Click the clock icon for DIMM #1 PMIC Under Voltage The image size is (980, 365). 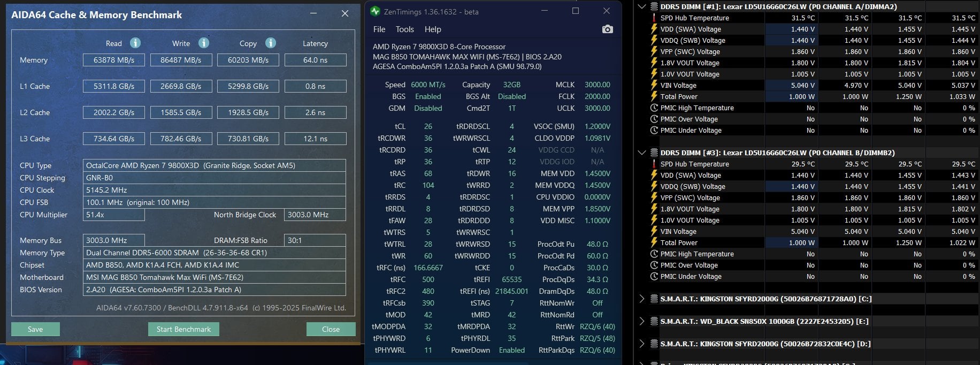click(x=654, y=130)
